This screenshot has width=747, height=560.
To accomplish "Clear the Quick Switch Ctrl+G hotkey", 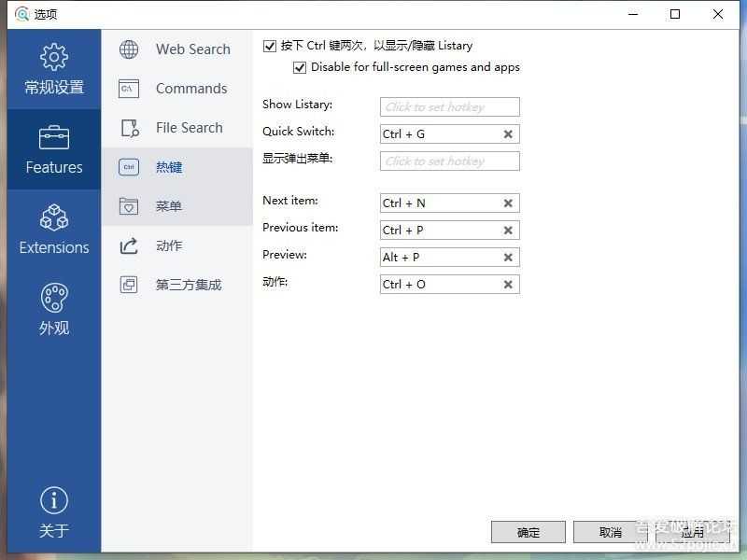I will (508, 134).
